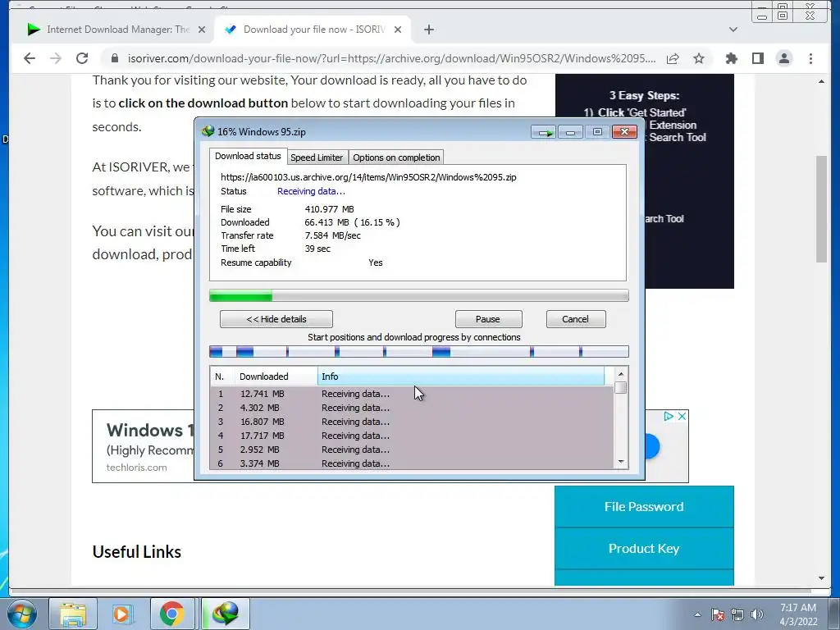
Task: Click the IDM tray arrow button in dialog title bar
Action: (x=544, y=132)
